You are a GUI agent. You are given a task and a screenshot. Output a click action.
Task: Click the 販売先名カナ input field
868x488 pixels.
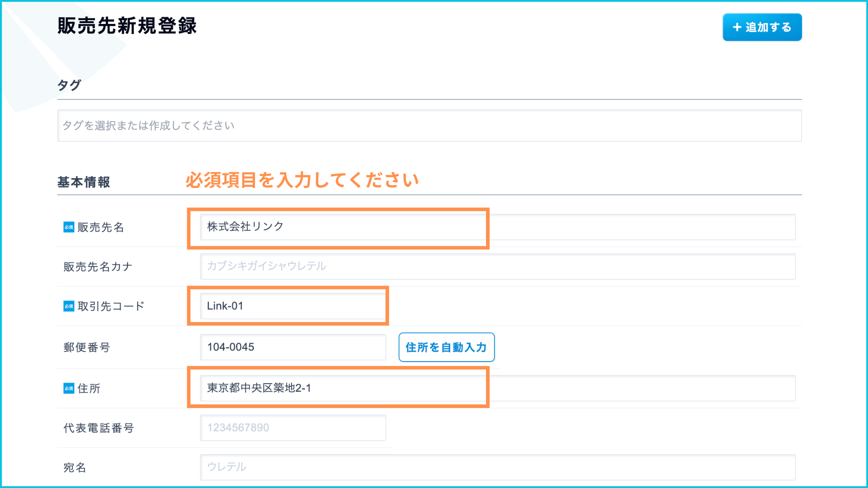point(497,266)
